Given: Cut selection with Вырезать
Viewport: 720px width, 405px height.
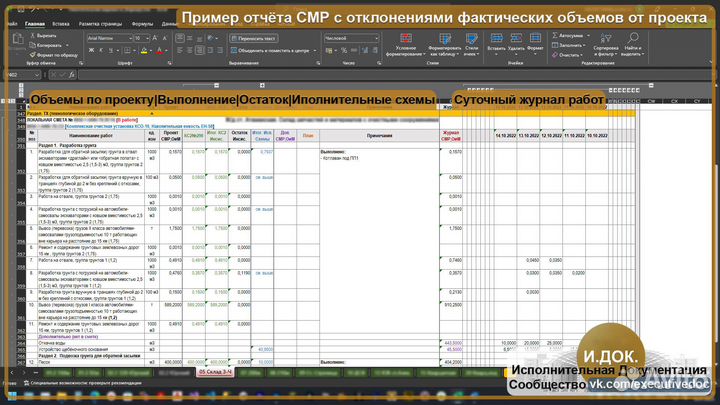Looking at the screenshot, I should [43, 36].
